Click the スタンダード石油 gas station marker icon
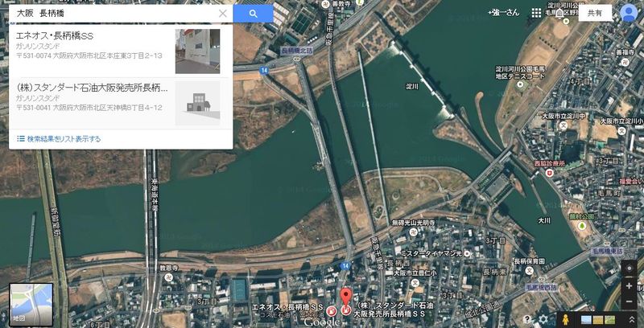 tap(346, 311)
